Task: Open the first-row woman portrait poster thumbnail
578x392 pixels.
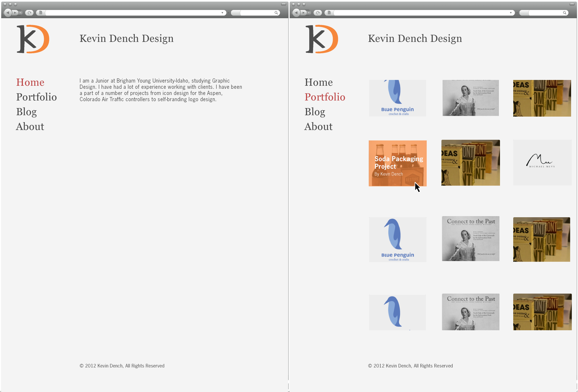Action: [x=471, y=98]
